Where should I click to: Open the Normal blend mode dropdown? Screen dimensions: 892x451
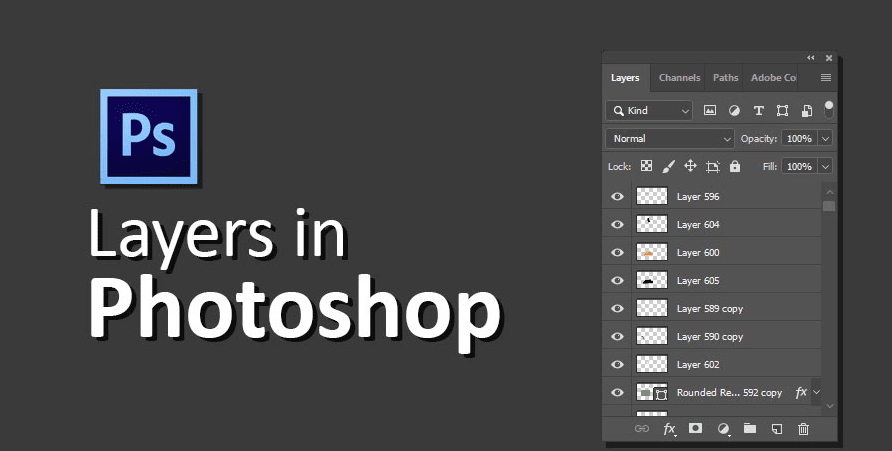[x=670, y=138]
